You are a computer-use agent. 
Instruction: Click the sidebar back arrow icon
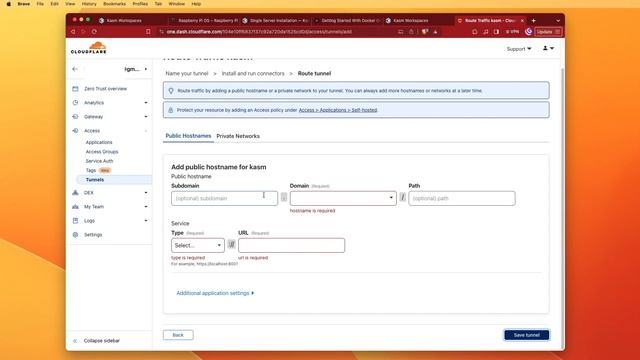pyautogui.click(x=75, y=69)
